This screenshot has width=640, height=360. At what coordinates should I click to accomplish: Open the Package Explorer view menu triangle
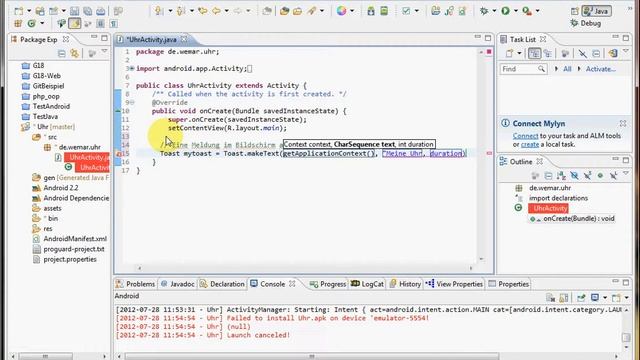(x=104, y=51)
